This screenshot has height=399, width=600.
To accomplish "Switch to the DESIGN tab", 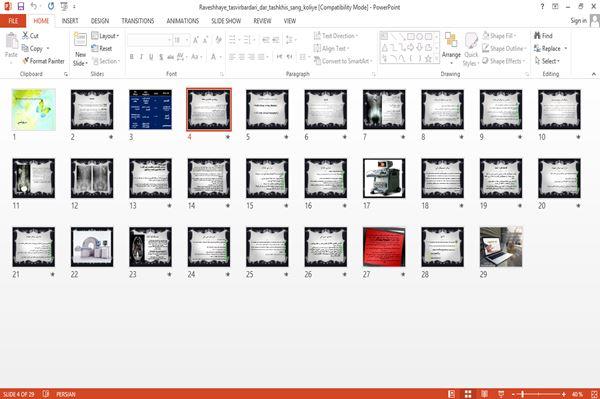I will point(100,21).
